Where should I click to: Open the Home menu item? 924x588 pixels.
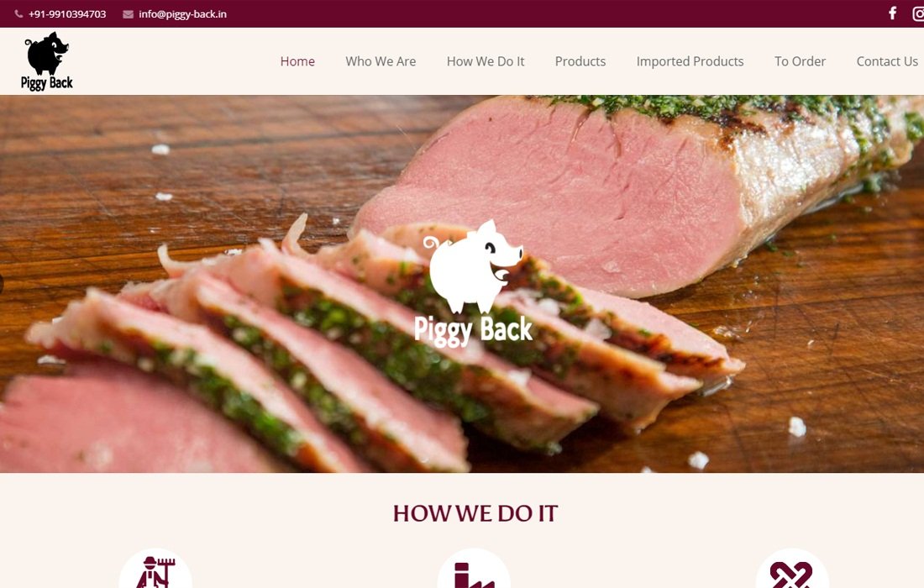pos(297,61)
